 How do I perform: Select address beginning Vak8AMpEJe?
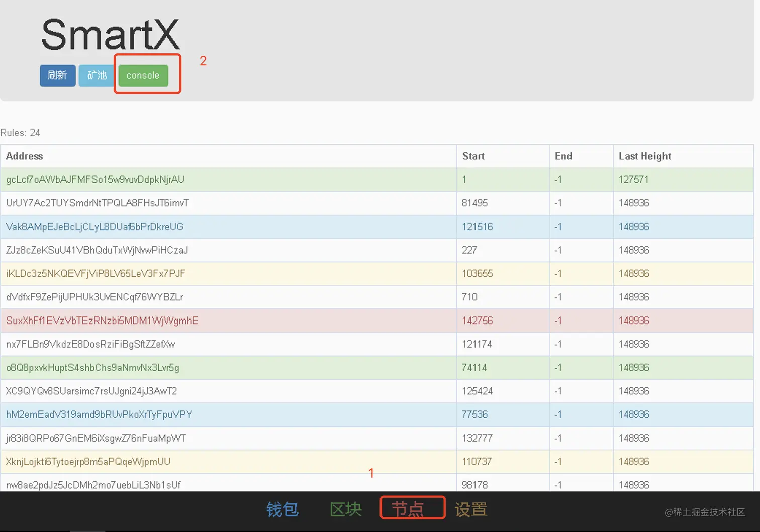94,227
